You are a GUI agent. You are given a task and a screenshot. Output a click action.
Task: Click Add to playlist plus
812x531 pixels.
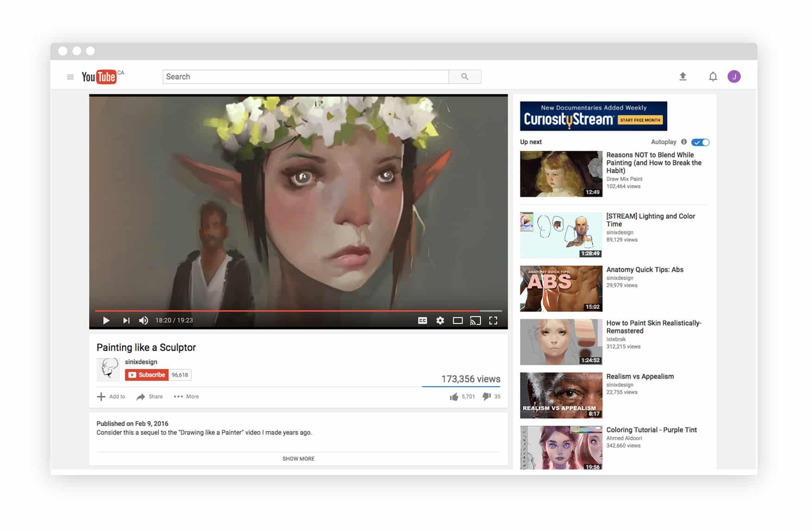click(111, 396)
